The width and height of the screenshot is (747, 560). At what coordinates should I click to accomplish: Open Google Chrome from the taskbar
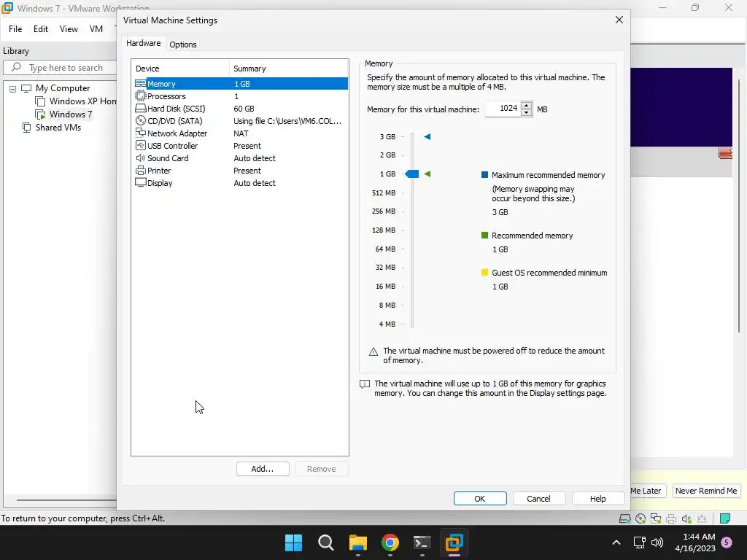click(390, 542)
